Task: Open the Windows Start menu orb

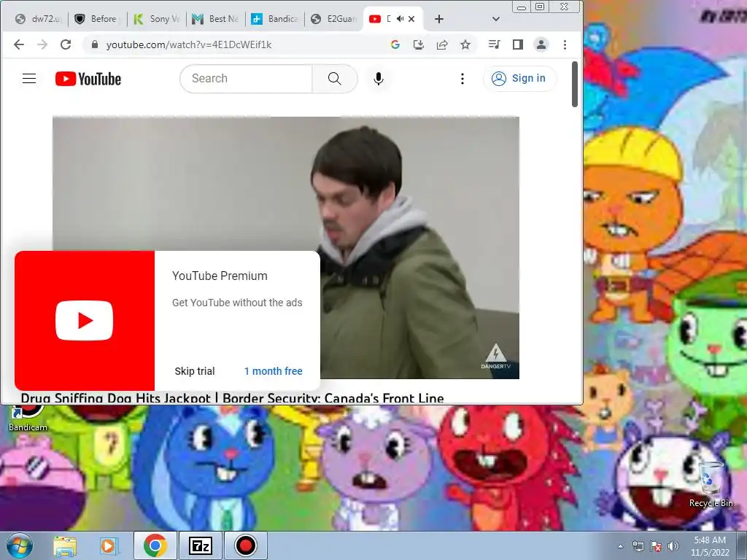Action: (x=20, y=545)
